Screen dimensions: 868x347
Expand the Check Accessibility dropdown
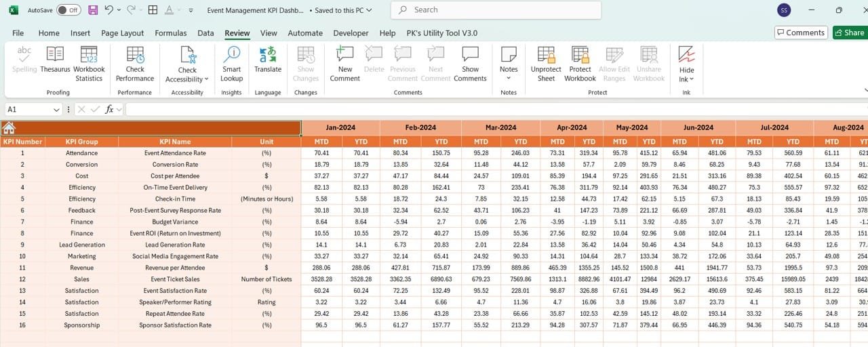[x=188, y=79]
